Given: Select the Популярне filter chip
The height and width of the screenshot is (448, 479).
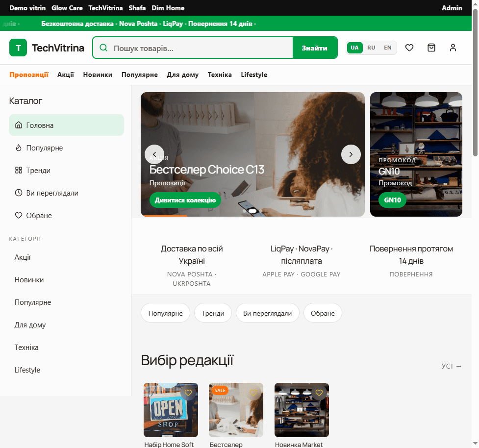Looking at the screenshot, I should [165, 313].
